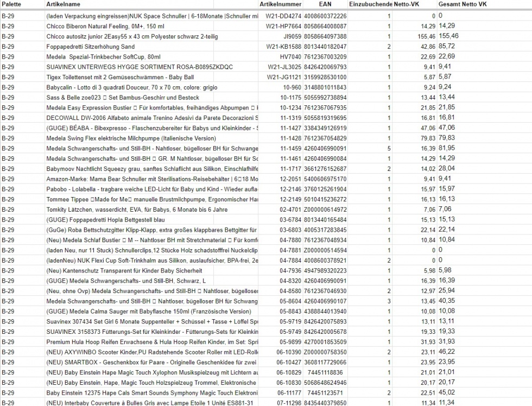532x406 pixels.
Task: Click Gesamt Netto VK value 81,95
Action: pyautogui.click(x=446, y=148)
